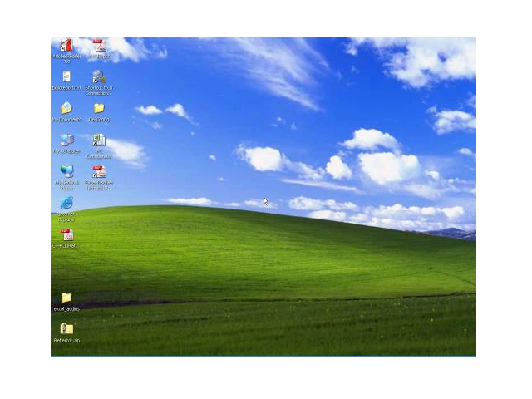Select the excel_addins folder
This screenshot has height=399, width=532.
(x=66, y=298)
